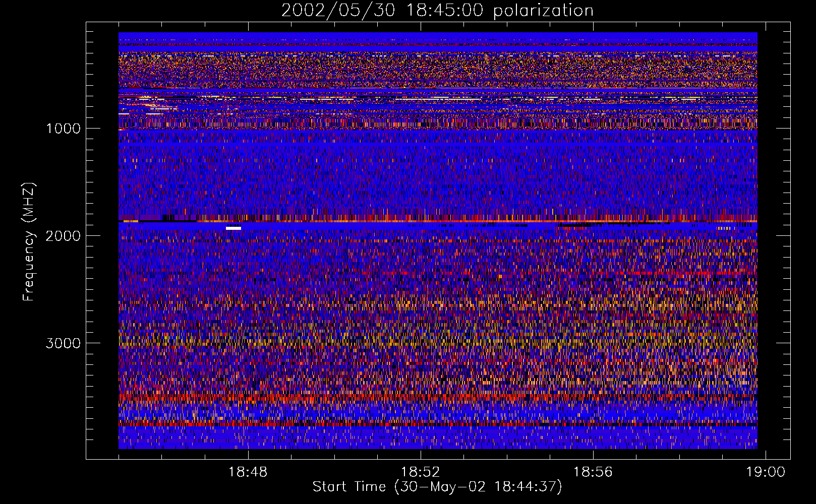Select the 3000 frequency tick label
Image resolution: width=816 pixels, height=504 pixels.
click(63, 343)
